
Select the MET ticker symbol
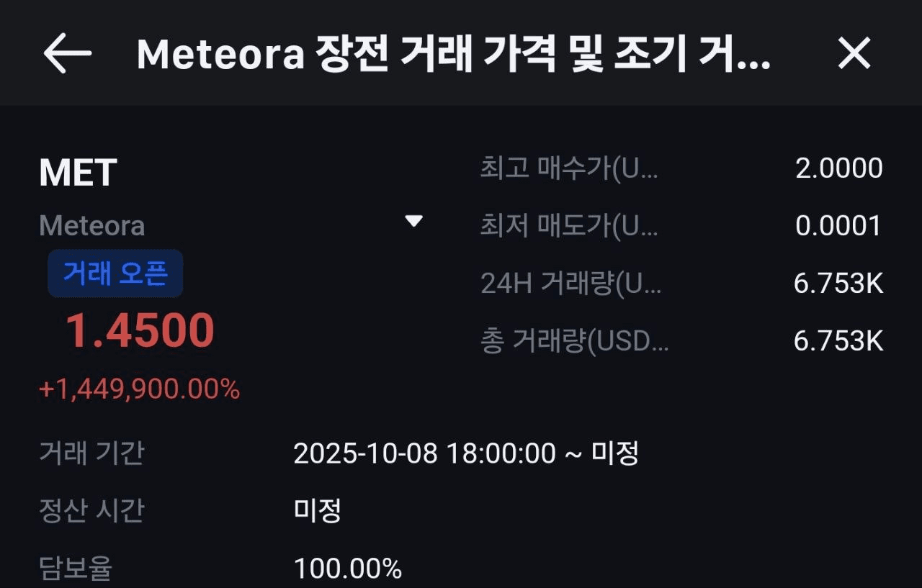coord(78,173)
